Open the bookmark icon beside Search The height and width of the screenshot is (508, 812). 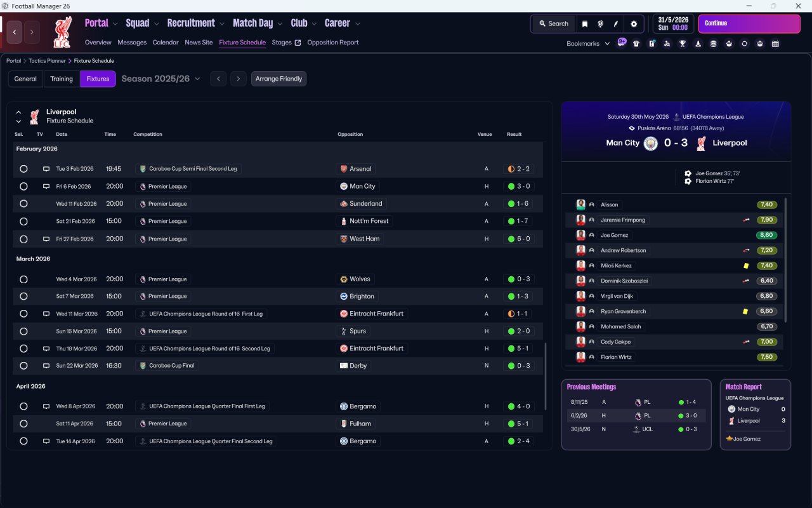585,23
